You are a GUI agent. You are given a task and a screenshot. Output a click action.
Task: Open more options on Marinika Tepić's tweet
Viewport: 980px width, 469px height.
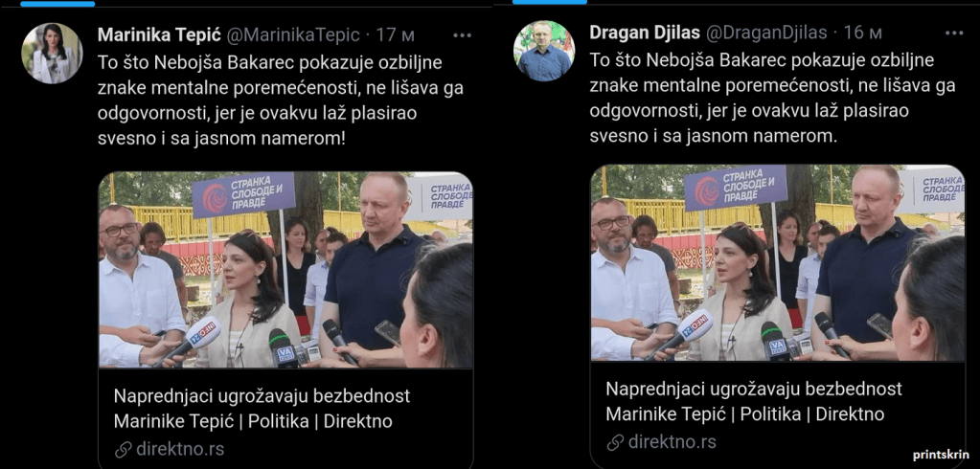coord(462,35)
